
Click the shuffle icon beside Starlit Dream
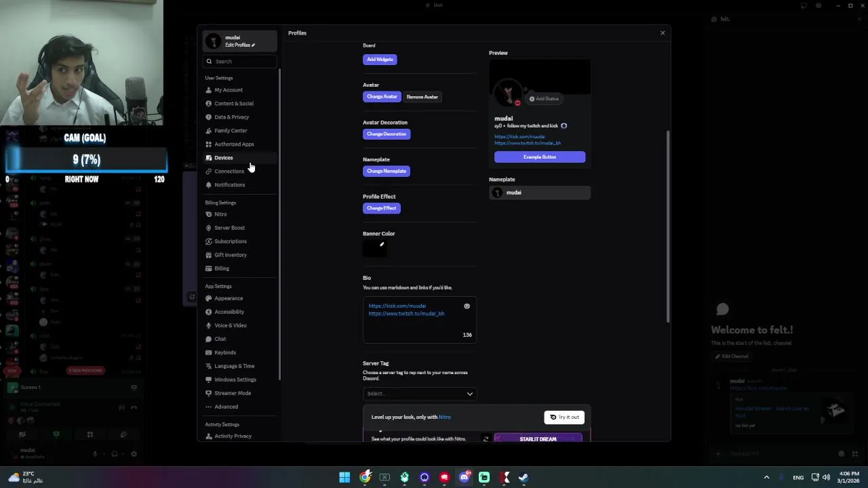[x=486, y=439]
